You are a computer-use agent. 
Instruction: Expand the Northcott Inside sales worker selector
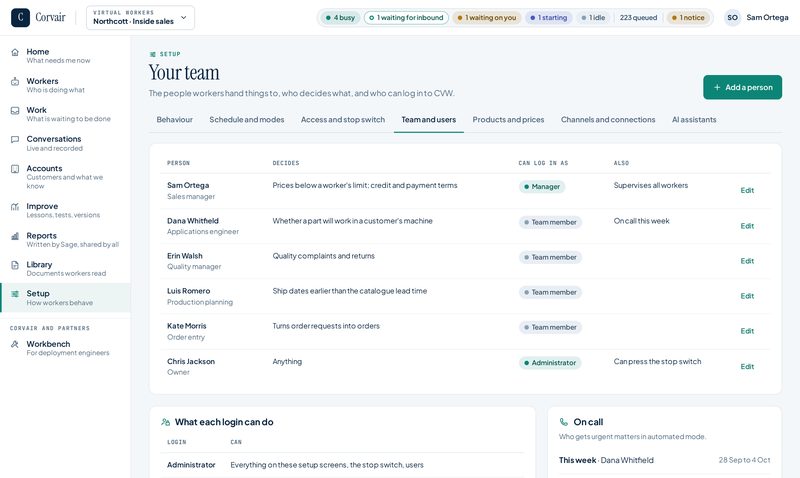140,17
